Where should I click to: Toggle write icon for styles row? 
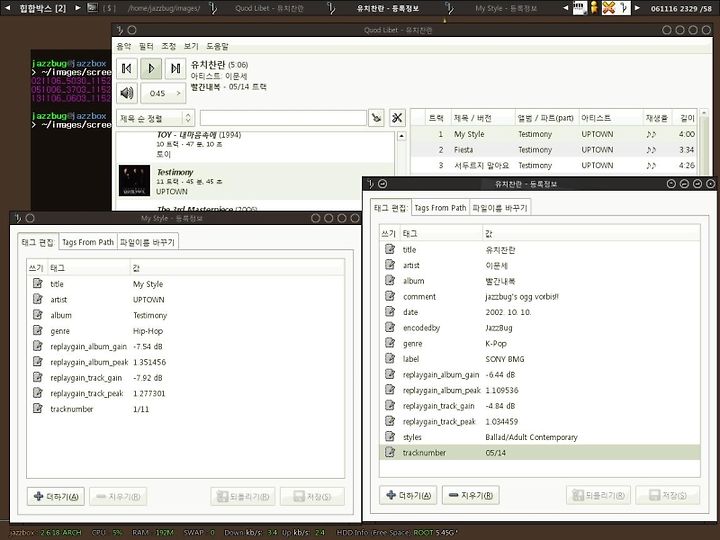tap(390, 436)
